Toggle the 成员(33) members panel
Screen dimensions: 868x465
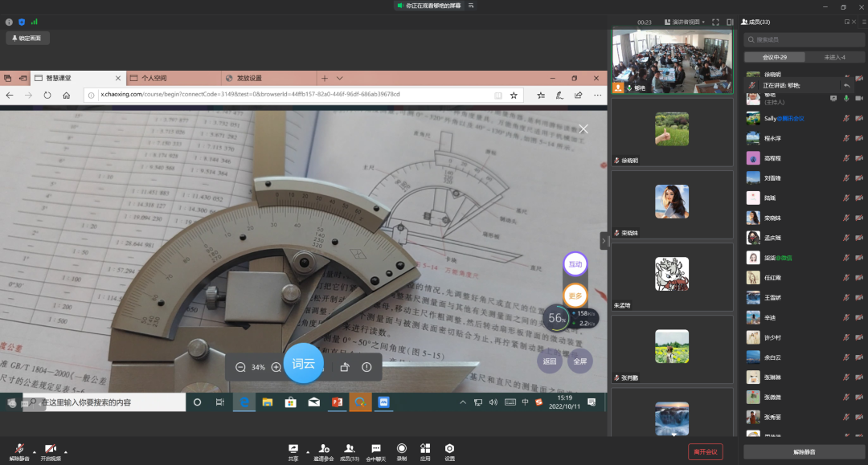point(350,451)
